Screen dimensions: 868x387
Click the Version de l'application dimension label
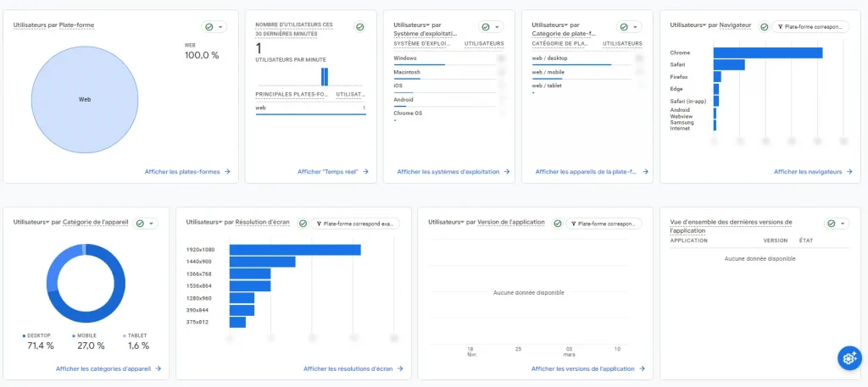(x=511, y=222)
